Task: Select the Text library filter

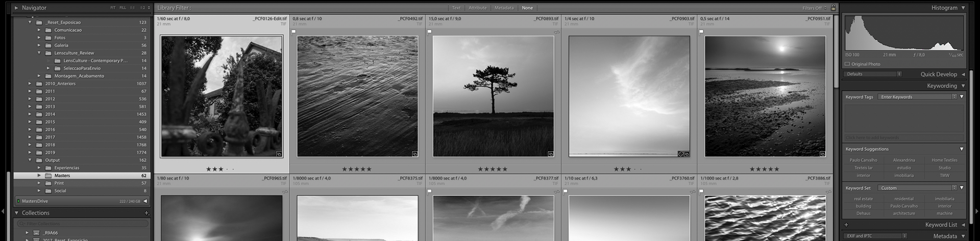Action: pyautogui.click(x=456, y=8)
